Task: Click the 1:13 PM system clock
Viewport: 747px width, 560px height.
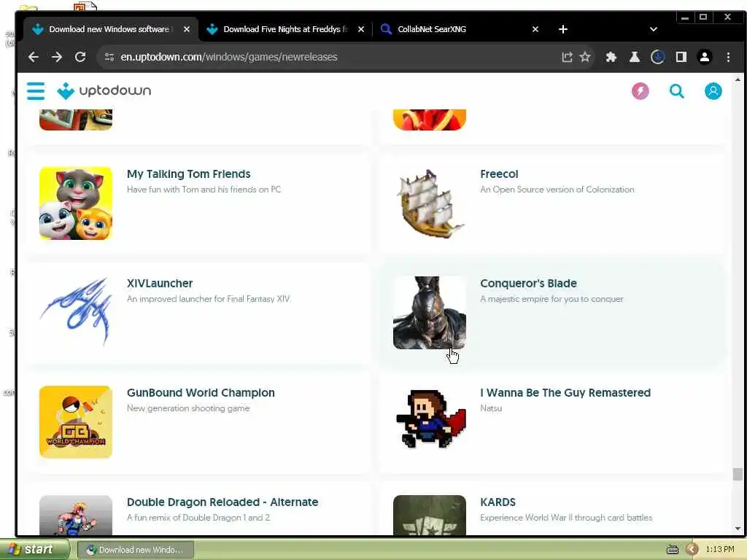Action: point(719,550)
